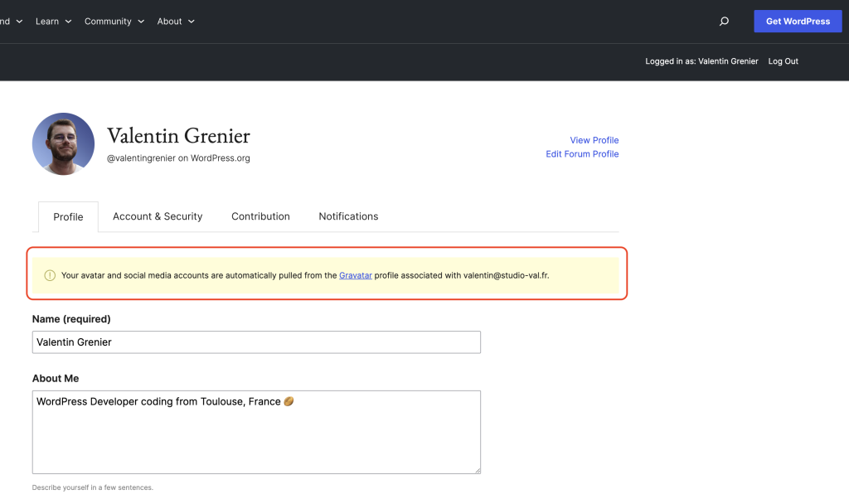The width and height of the screenshot is (849, 504).
Task: Open the View Profile link
Action: click(594, 140)
